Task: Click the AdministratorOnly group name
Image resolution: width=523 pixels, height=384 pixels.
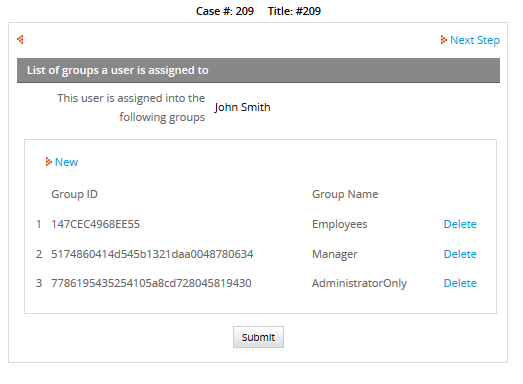Action: click(x=359, y=283)
